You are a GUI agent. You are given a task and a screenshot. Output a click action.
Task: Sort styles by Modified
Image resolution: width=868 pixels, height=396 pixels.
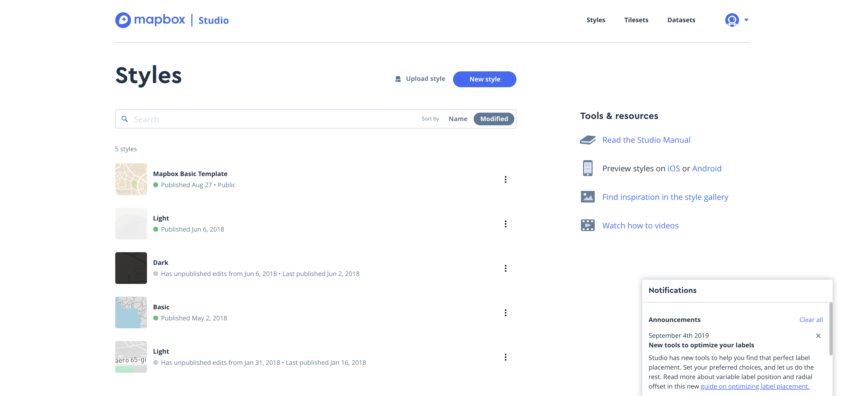(494, 119)
